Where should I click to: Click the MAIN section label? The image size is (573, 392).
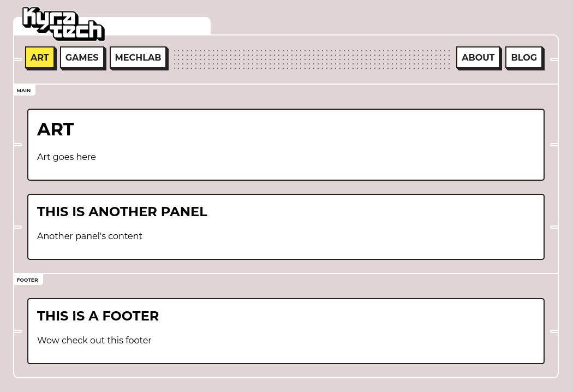click(24, 90)
